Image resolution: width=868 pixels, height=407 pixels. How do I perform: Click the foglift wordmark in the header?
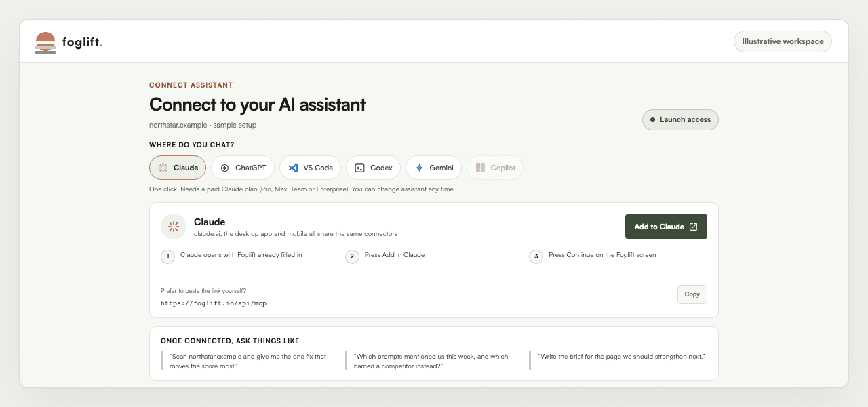[x=82, y=42]
